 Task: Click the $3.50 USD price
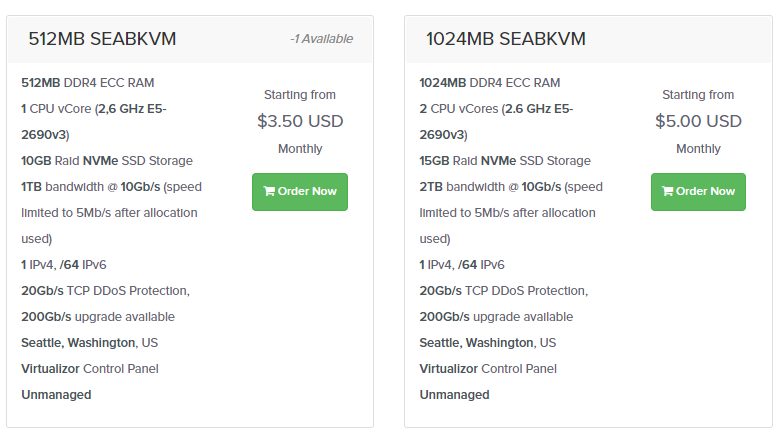pyautogui.click(x=300, y=121)
